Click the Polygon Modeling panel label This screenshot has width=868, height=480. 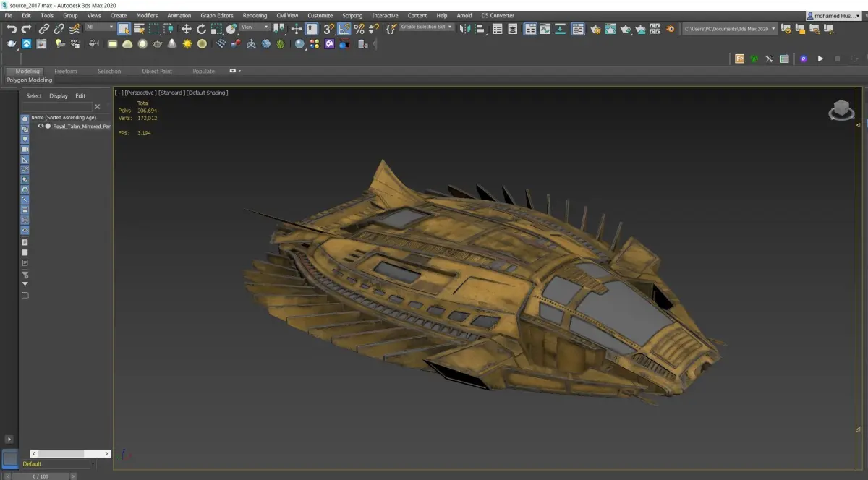click(x=30, y=80)
